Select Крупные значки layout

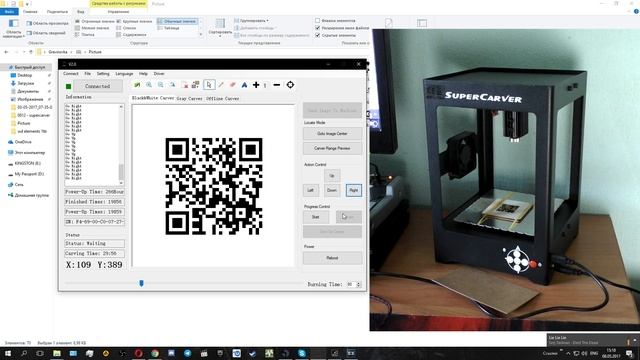(x=134, y=21)
